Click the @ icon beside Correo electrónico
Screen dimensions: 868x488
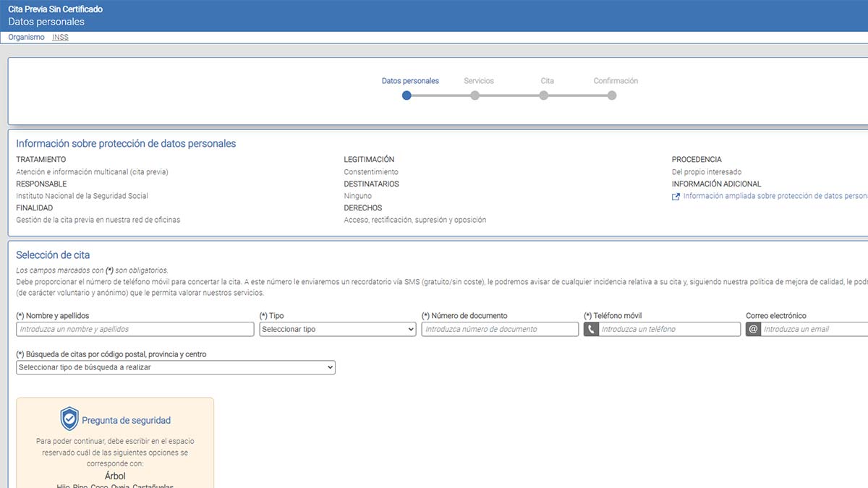click(753, 329)
